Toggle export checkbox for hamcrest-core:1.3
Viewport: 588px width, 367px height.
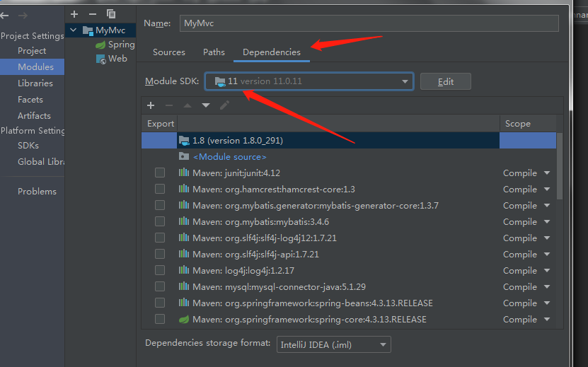coord(160,189)
